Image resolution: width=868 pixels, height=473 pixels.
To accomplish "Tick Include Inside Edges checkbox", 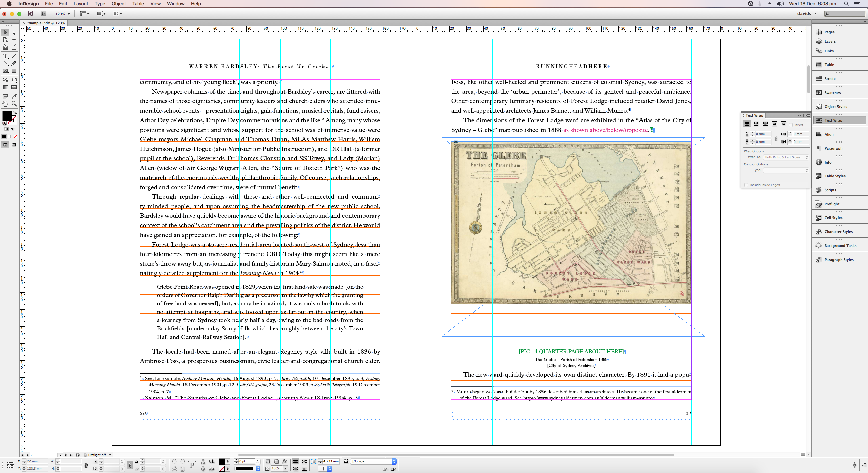I will point(746,185).
